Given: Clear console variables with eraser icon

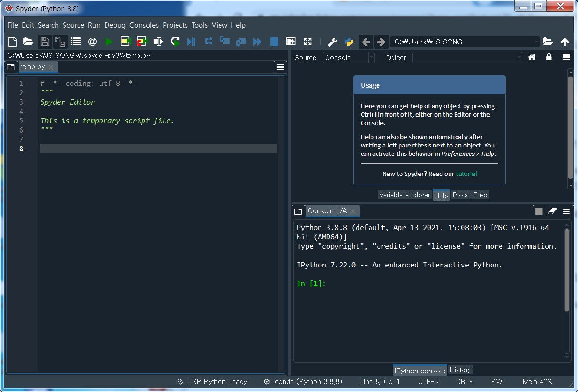Looking at the screenshot, I should point(552,211).
